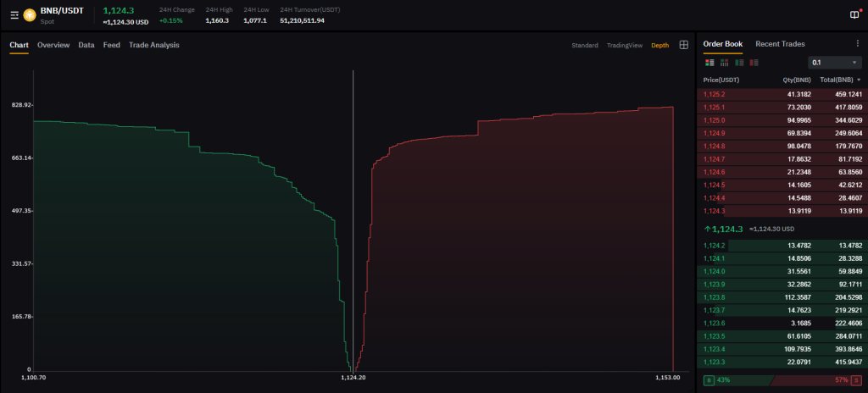Click the BNB/USDT pair name
The width and height of the screenshot is (868, 393).
tap(62, 10)
